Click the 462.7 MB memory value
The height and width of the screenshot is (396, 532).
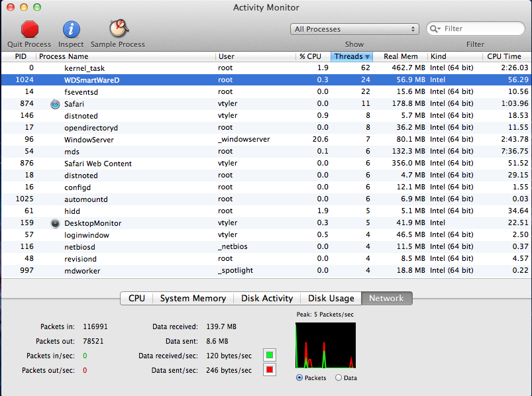tap(408, 68)
